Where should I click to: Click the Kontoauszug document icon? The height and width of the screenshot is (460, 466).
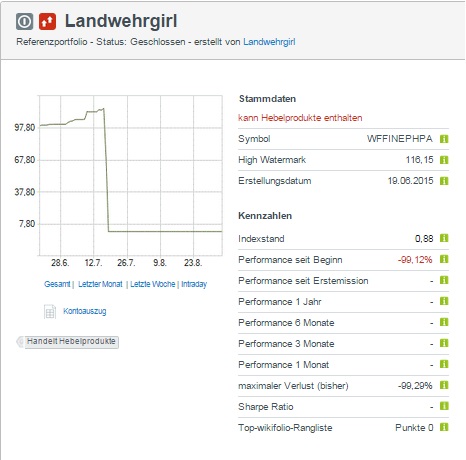tap(50, 312)
